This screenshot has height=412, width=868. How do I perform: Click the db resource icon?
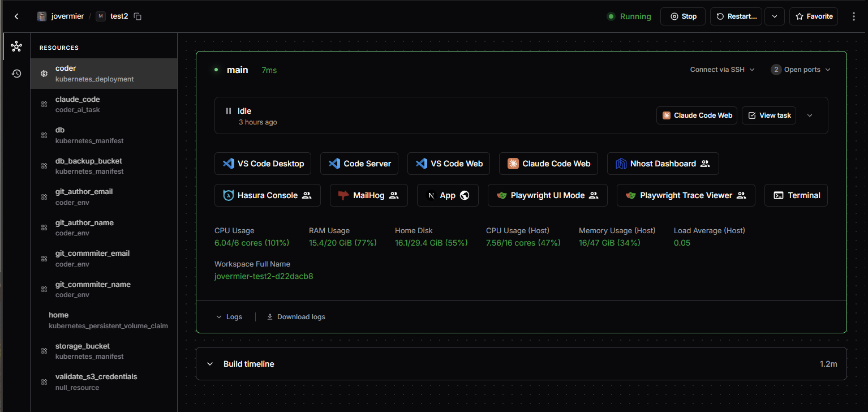44,135
